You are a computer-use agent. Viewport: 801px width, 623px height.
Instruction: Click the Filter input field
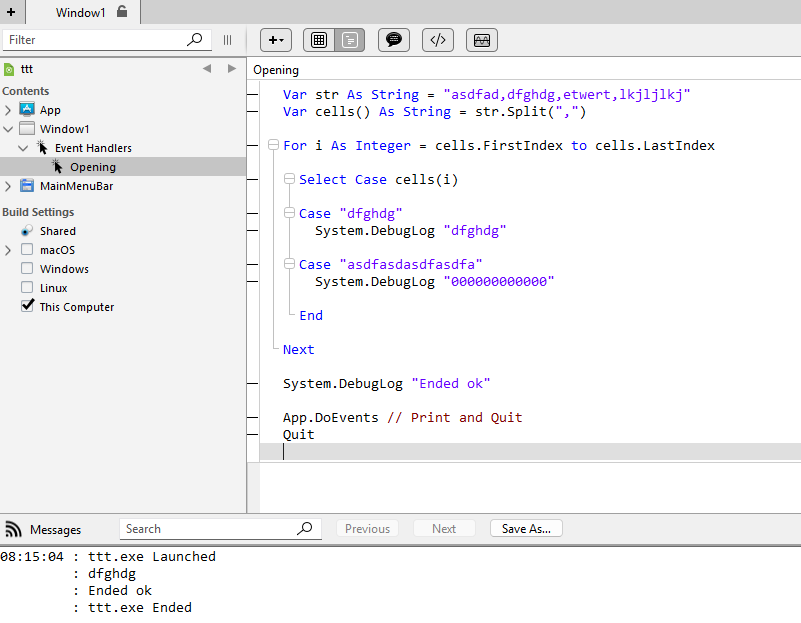pyautogui.click(x=95, y=40)
